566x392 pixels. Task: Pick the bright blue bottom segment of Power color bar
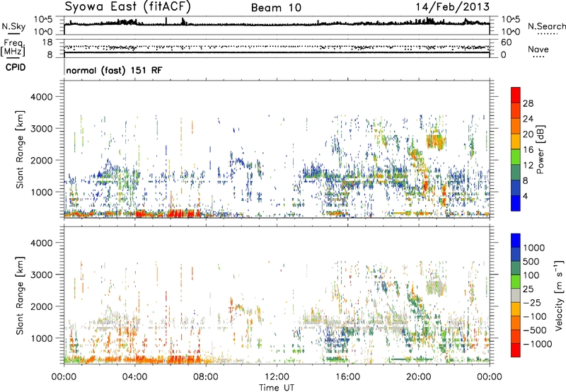tap(516, 203)
